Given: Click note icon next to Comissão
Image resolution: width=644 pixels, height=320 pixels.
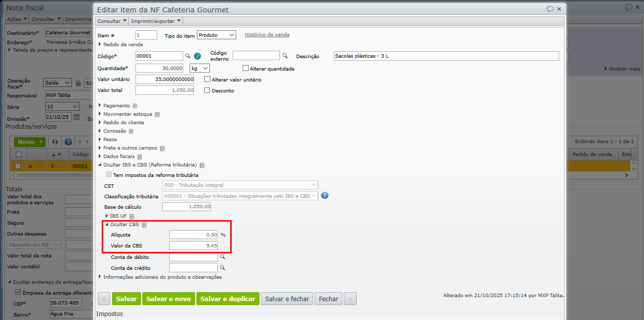Looking at the screenshot, I should coord(131,131).
